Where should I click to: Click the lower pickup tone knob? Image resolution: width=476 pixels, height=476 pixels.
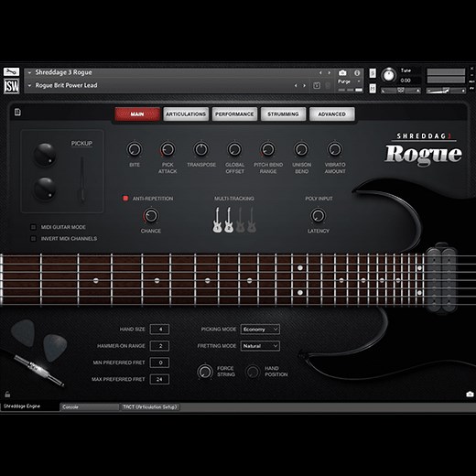tap(45, 189)
